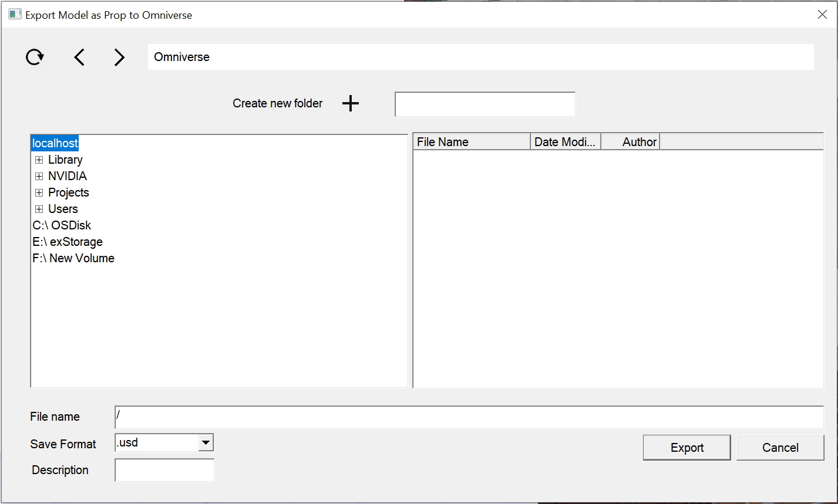Expand the Projects tree node
Screen dimensions: 838x504
[39, 192]
